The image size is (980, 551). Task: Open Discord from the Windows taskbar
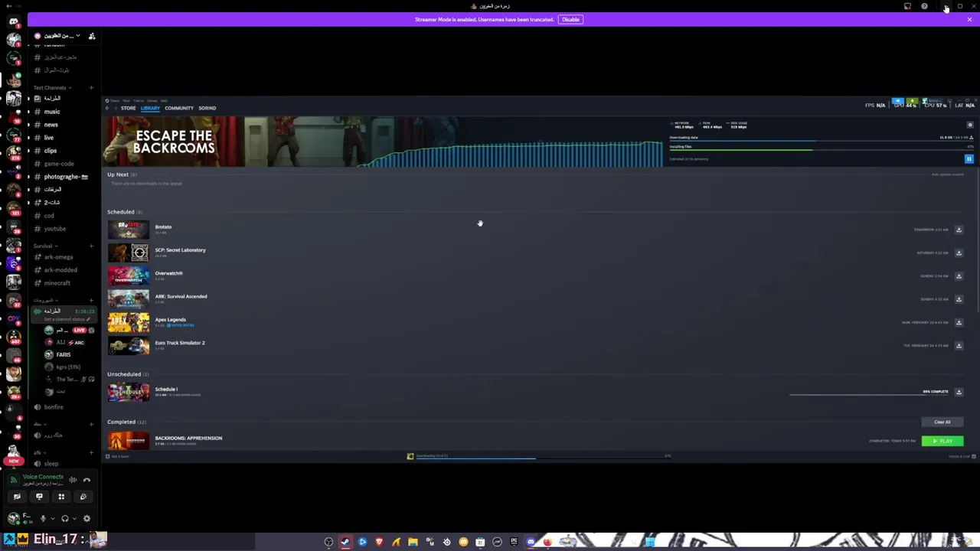(531, 542)
